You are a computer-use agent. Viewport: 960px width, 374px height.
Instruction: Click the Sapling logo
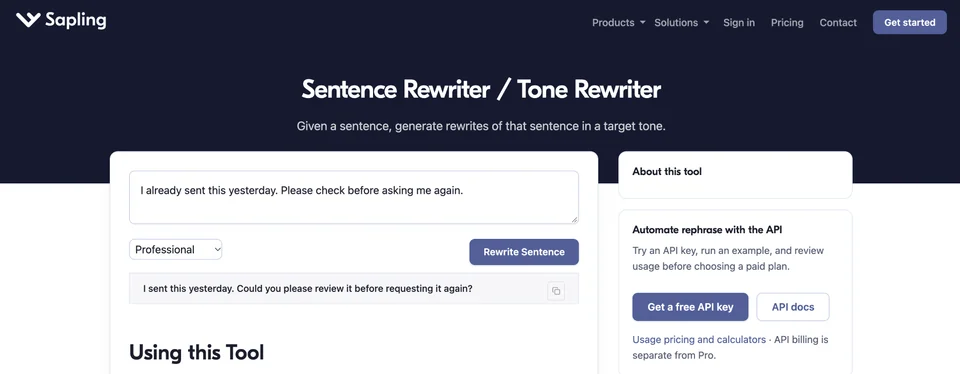61,20
